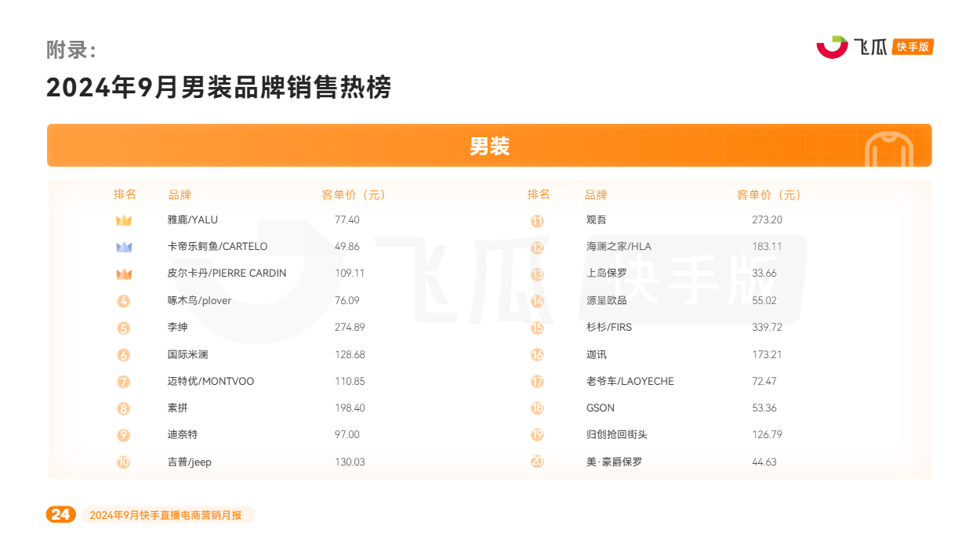Viewport: 980px width, 551px height.
Task: Click the brand name 杉杉/FIRS
Action: point(609,328)
